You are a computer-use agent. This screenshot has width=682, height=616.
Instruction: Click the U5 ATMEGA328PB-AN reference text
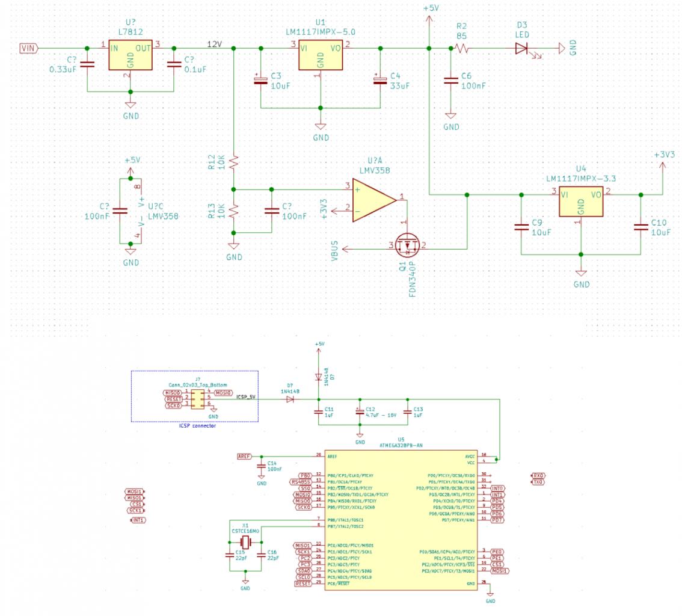401,442
